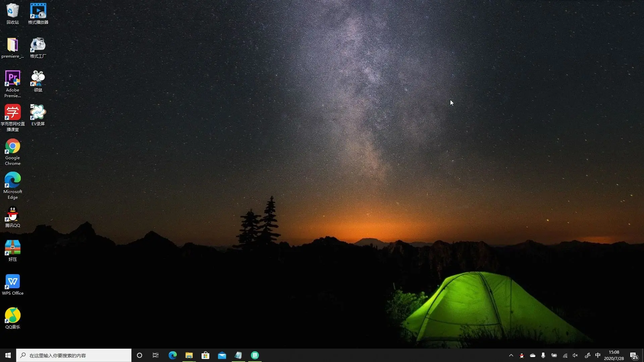
Task: Select the 腾讯QQ desktop shortcut
Action: (12, 217)
